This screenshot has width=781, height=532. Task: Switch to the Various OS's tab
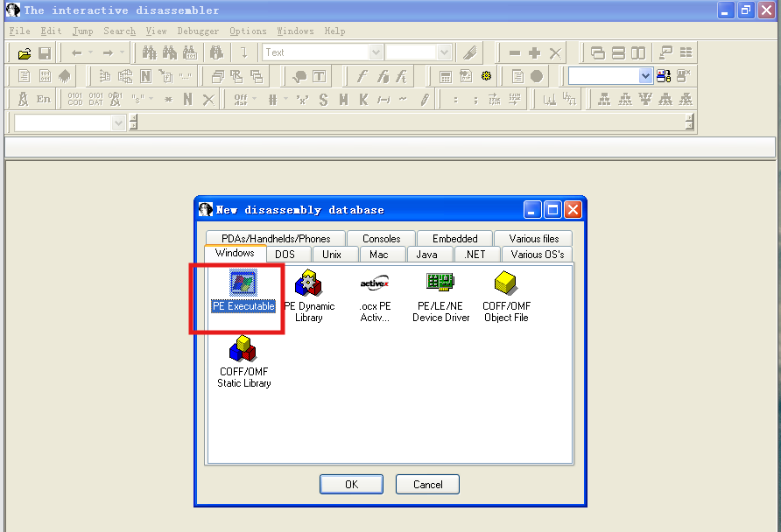click(x=537, y=255)
